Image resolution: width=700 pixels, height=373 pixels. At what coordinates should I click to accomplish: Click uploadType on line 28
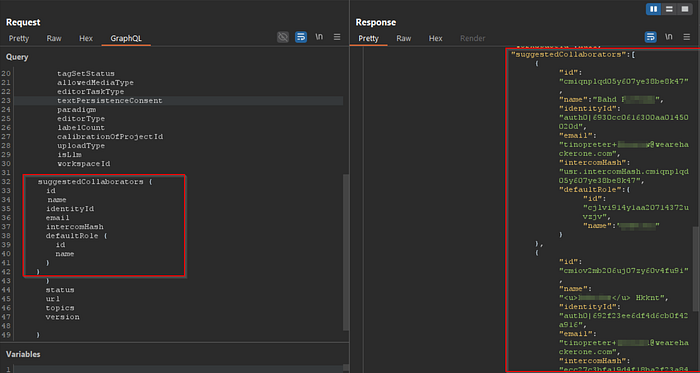(x=81, y=146)
